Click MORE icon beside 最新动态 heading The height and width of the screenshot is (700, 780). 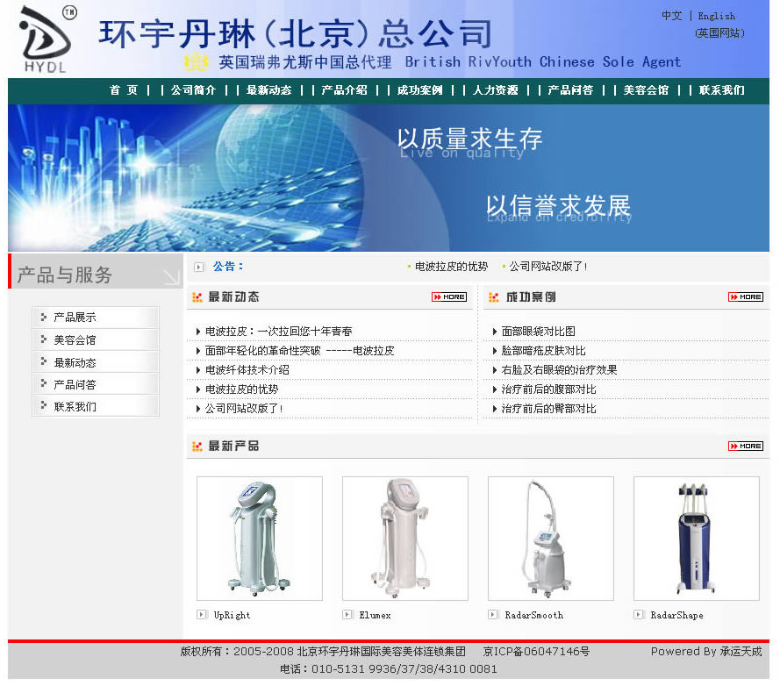[x=448, y=297]
